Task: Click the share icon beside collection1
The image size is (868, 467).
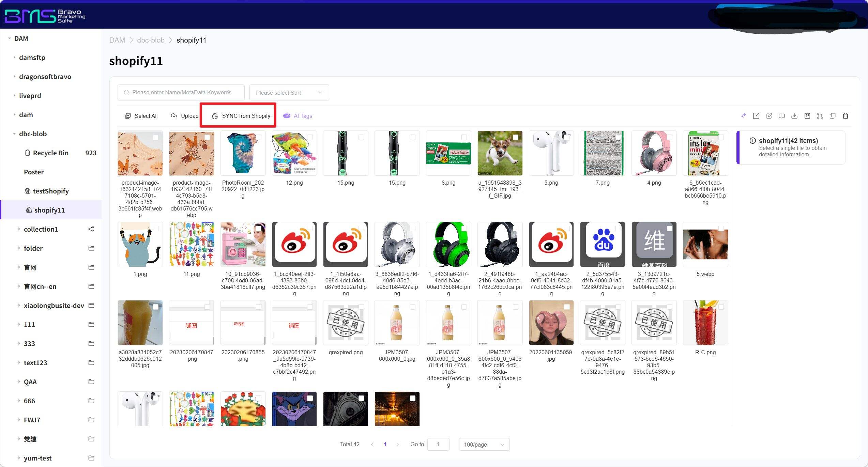Action: (91, 229)
